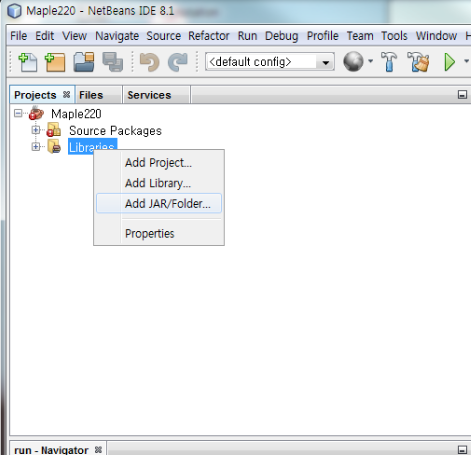Click the green Run Project arrow
Screen dimensions: 471x455
pyautogui.click(x=450, y=62)
